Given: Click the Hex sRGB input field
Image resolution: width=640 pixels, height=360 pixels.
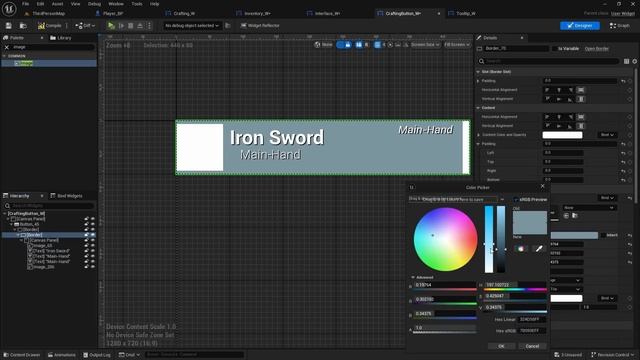Looking at the screenshot, I should pyautogui.click(x=532, y=331).
